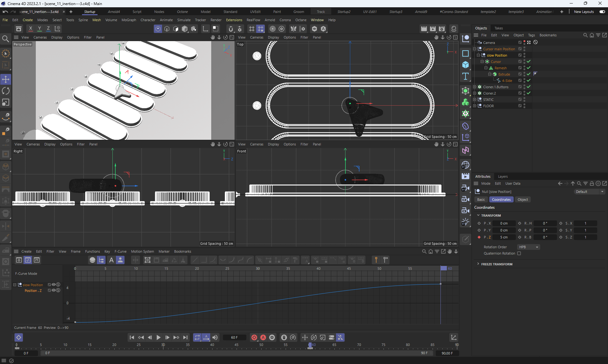Open the Rotation Order HPB dropdown

tap(528, 247)
